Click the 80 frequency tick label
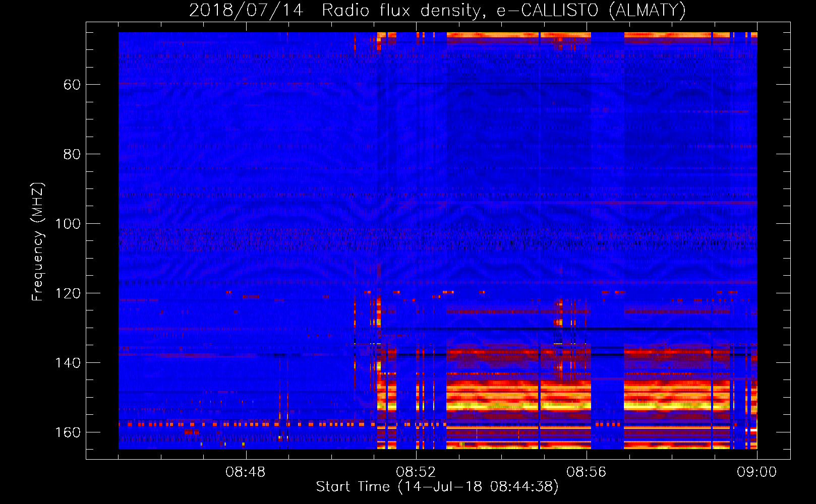Screen dimensions: 816x504 point(72,154)
